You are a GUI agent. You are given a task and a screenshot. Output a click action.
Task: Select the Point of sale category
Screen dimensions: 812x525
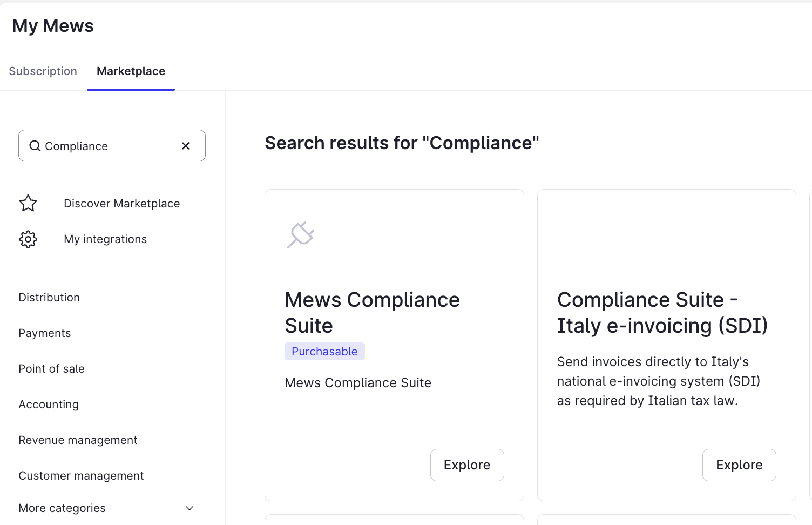(52, 369)
